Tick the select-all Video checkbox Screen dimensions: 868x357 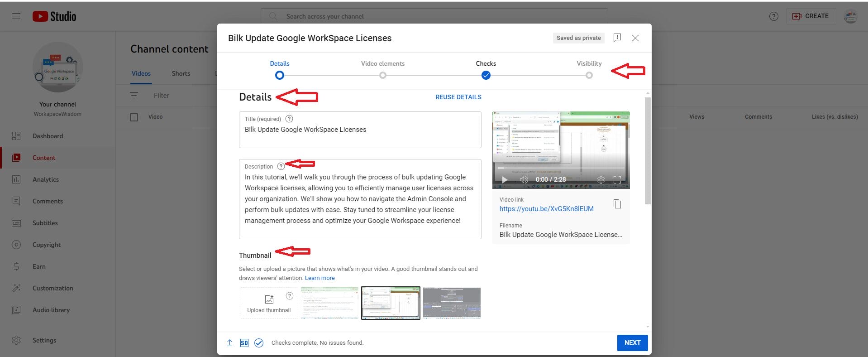click(134, 117)
